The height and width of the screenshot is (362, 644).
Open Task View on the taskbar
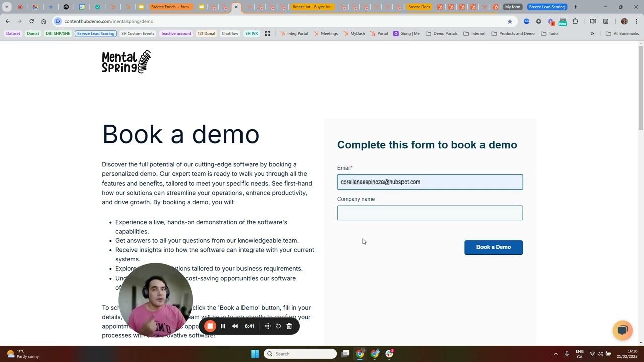(345, 354)
